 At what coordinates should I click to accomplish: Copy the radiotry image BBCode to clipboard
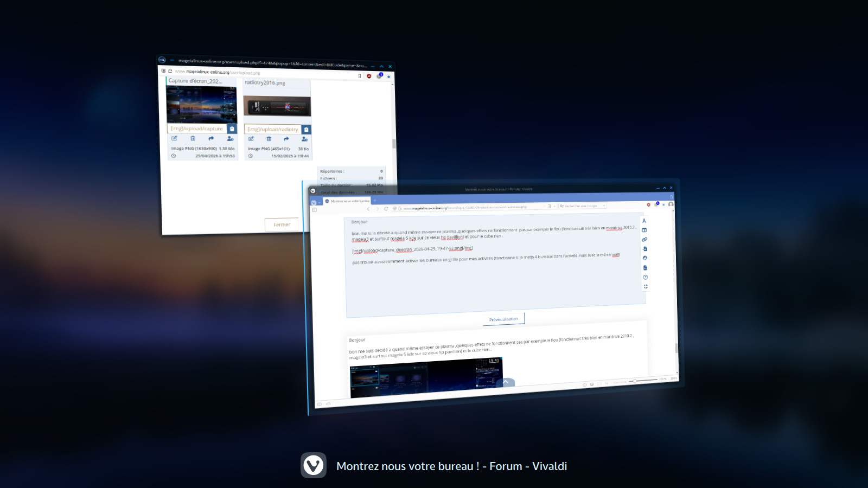pos(306,130)
